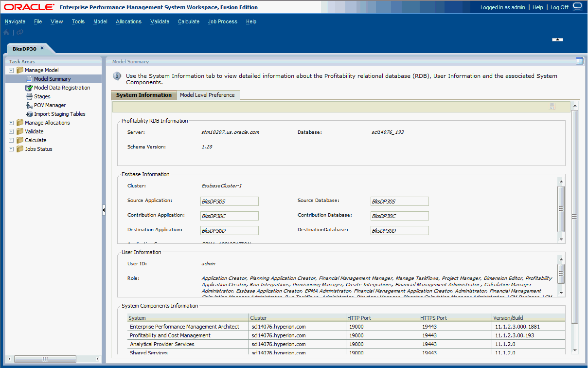Collapse the blue header with up arrow
Image resolution: width=588 pixels, height=368 pixels.
(557, 39)
